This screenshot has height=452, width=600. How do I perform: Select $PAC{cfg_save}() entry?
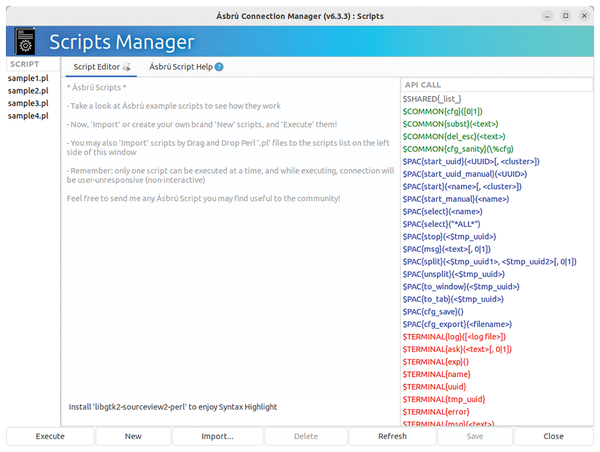(433, 312)
